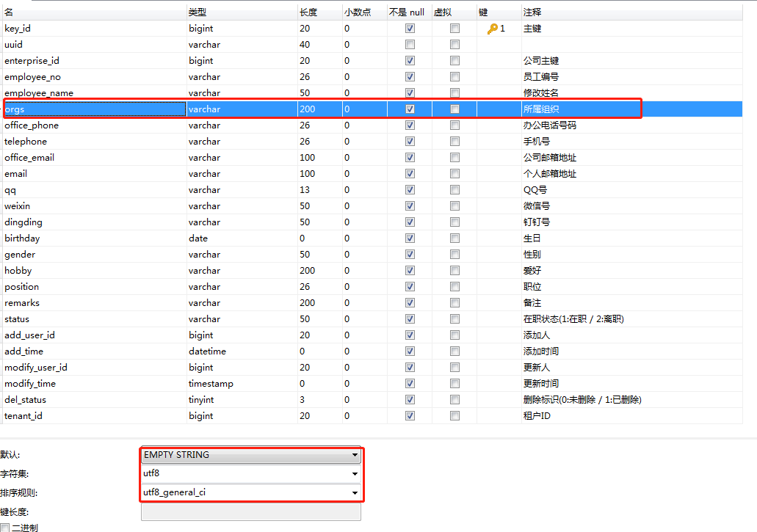This screenshot has width=757, height=532.
Task: Toggle 不是 null checkbox for uuid row
Action: click(410, 44)
